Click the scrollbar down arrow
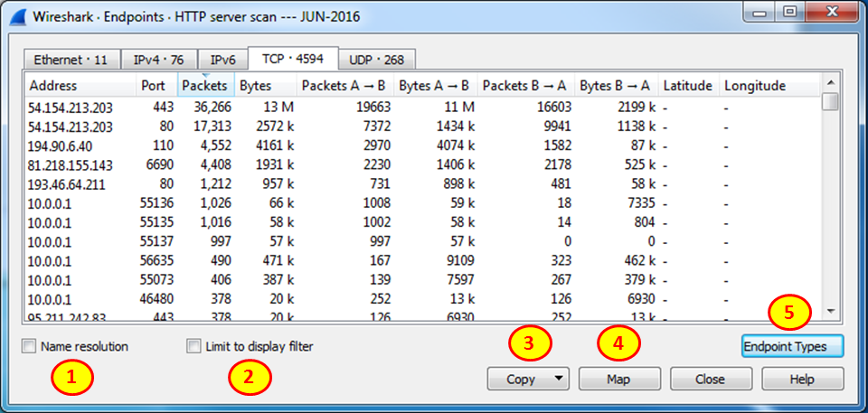 click(830, 312)
